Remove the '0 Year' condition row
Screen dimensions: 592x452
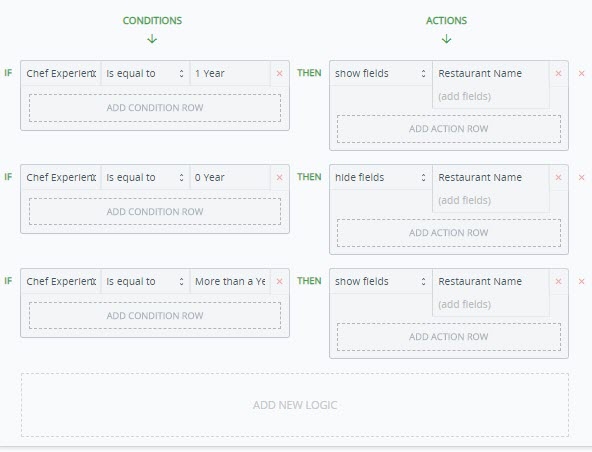click(x=279, y=177)
